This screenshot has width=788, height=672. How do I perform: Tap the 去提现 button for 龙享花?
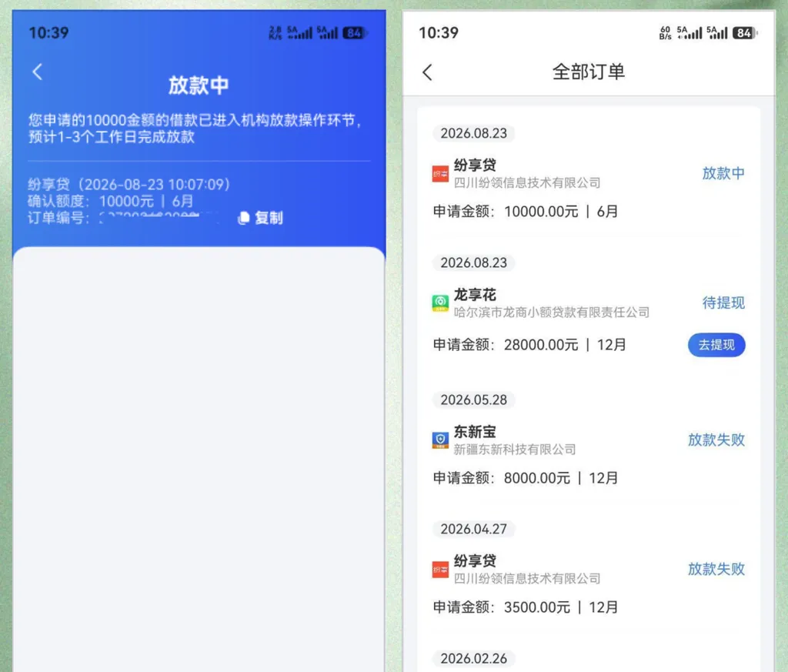click(x=716, y=345)
